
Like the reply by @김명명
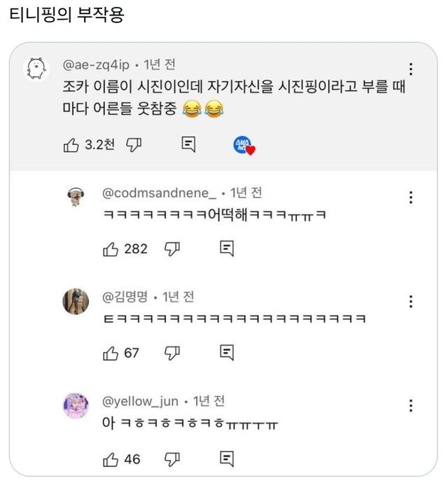click(x=111, y=353)
